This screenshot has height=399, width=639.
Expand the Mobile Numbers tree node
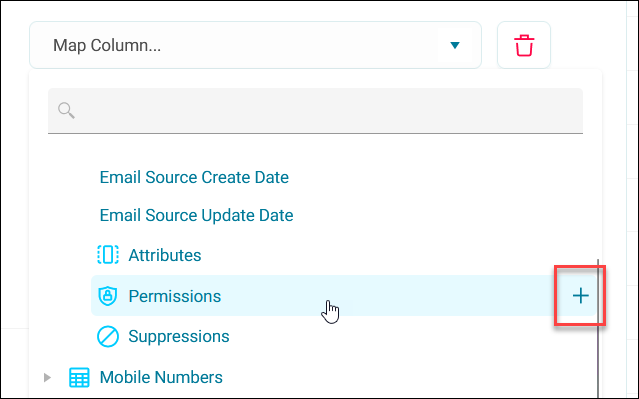tap(47, 377)
